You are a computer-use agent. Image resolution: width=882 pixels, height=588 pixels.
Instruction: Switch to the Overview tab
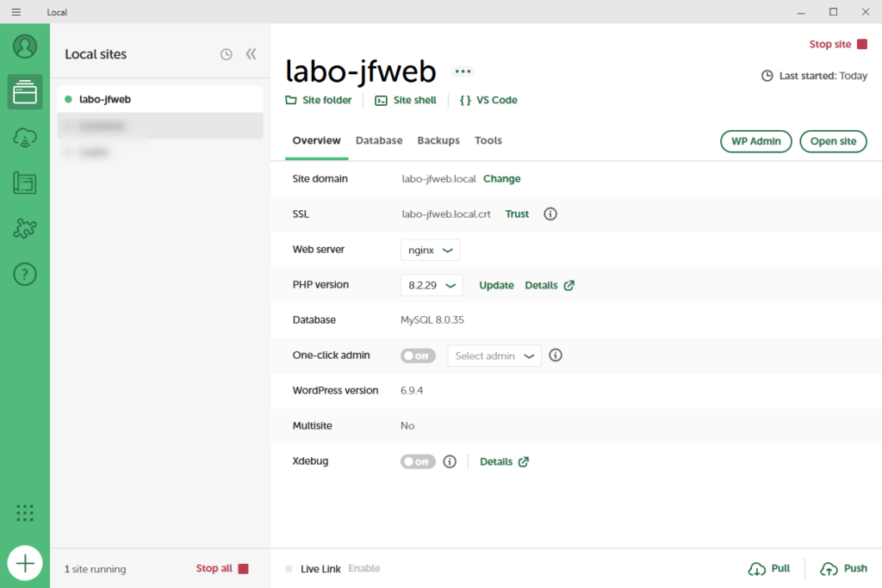pyautogui.click(x=316, y=140)
